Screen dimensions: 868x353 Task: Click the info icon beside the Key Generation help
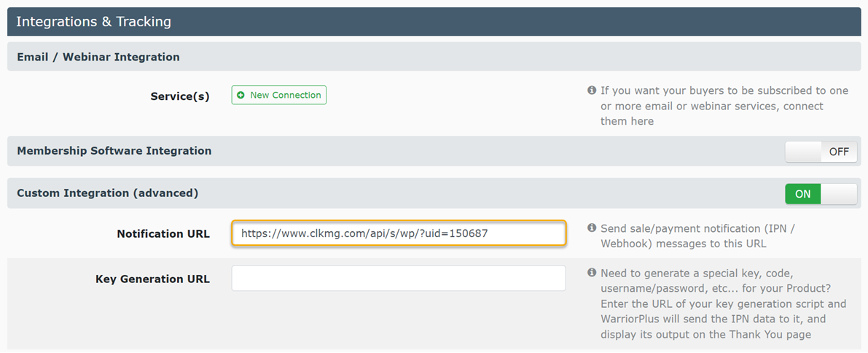(x=592, y=273)
